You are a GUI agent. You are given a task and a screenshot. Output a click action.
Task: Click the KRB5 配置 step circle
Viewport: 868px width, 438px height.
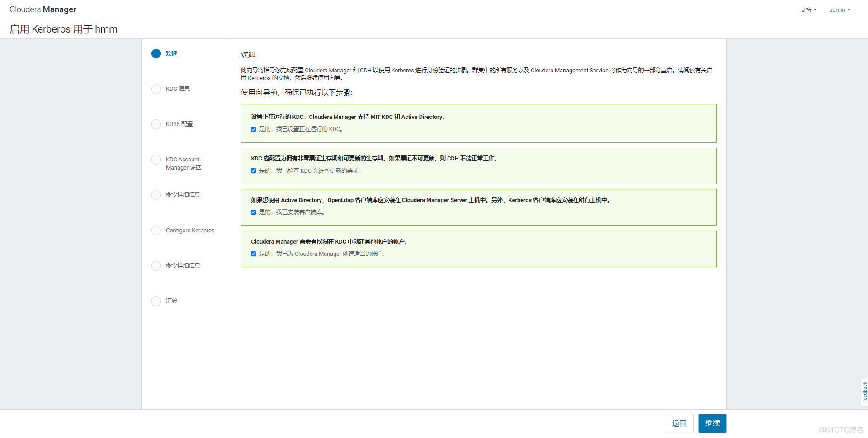[x=156, y=124]
